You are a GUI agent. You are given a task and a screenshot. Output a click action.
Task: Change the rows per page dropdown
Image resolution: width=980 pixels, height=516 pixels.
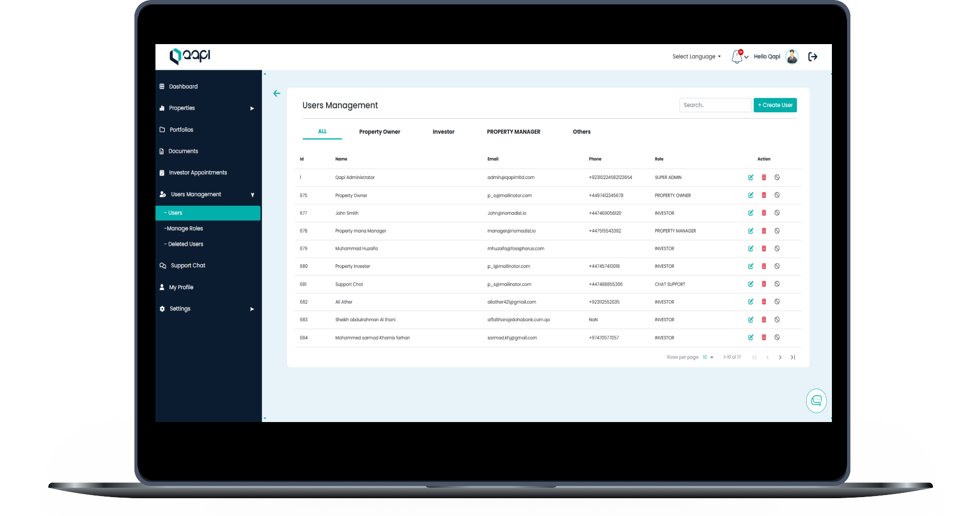(707, 357)
